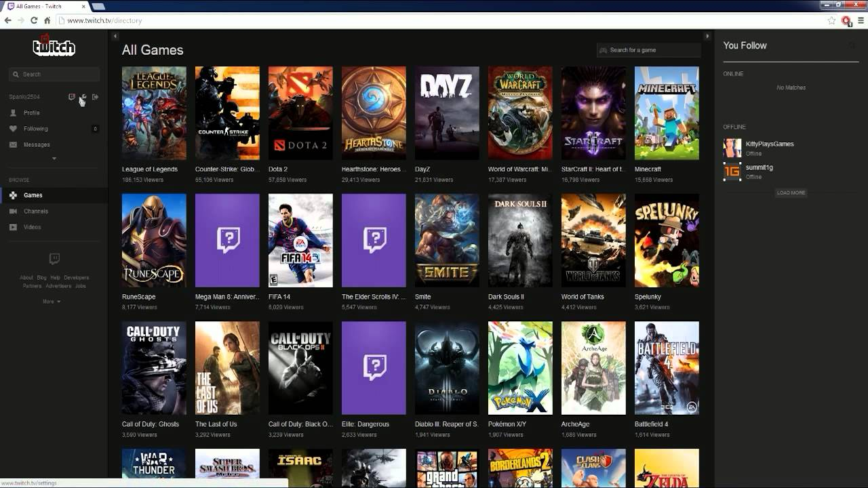Click the Spanky2504 username

(x=24, y=97)
